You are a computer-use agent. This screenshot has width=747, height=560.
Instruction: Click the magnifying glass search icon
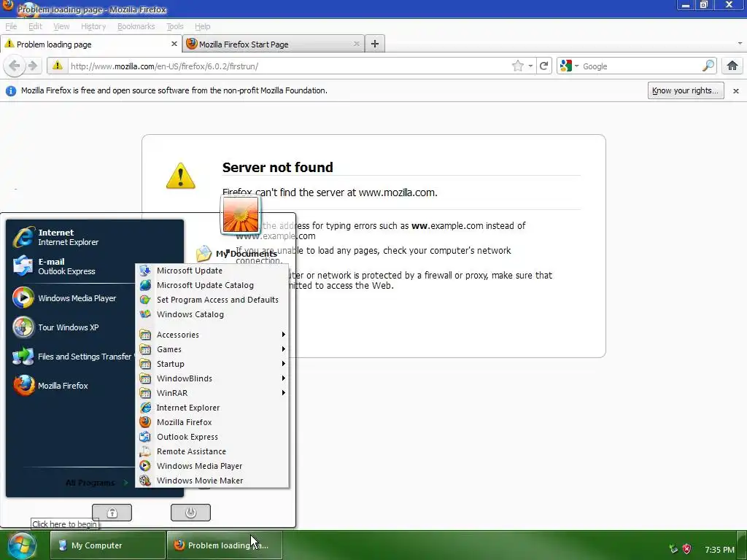708,66
